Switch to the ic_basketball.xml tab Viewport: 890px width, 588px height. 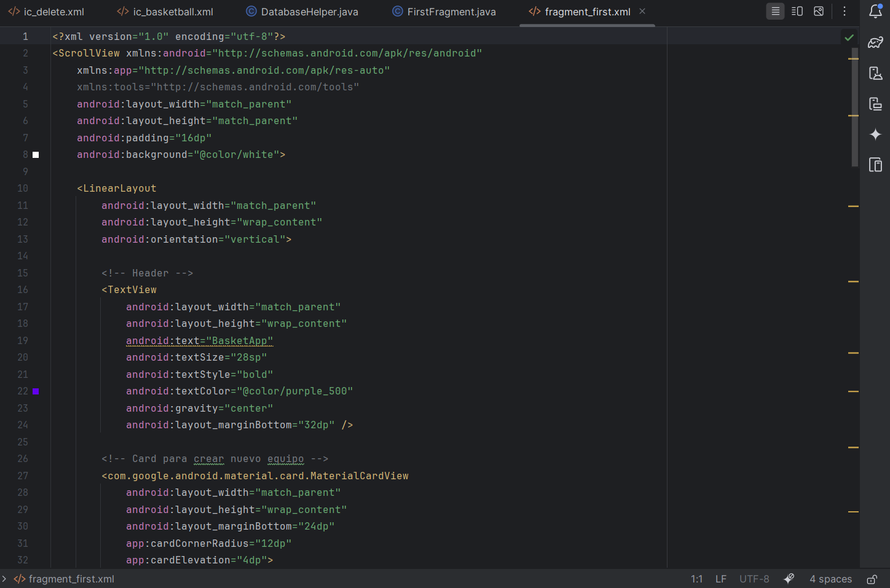173,12
